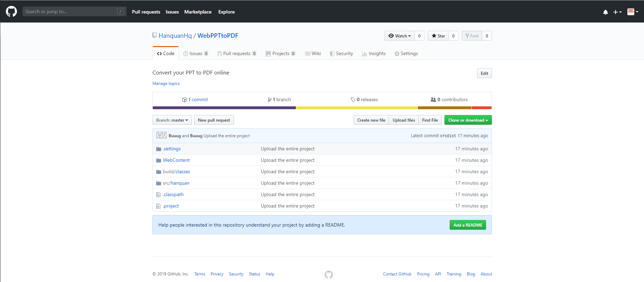644x282 pixels.
Task: View the 1 branch list
Action: [x=279, y=99]
